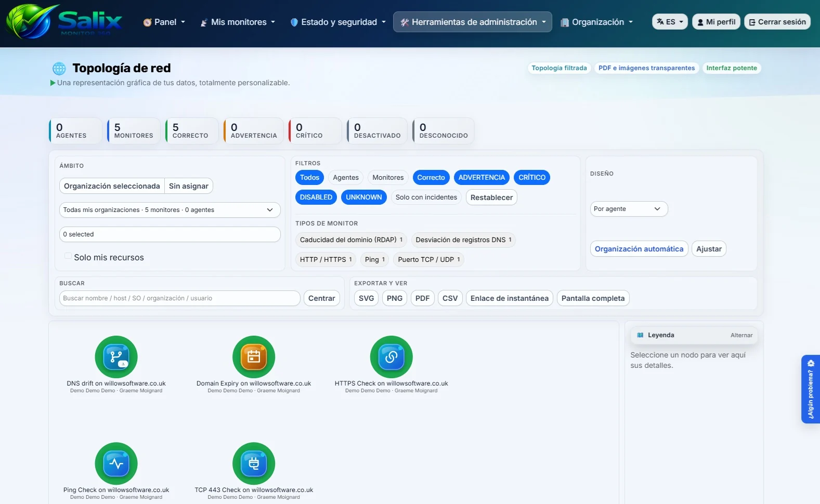Open the Herramientas de administración menu
Image resolution: width=820 pixels, height=504 pixels.
(473, 22)
